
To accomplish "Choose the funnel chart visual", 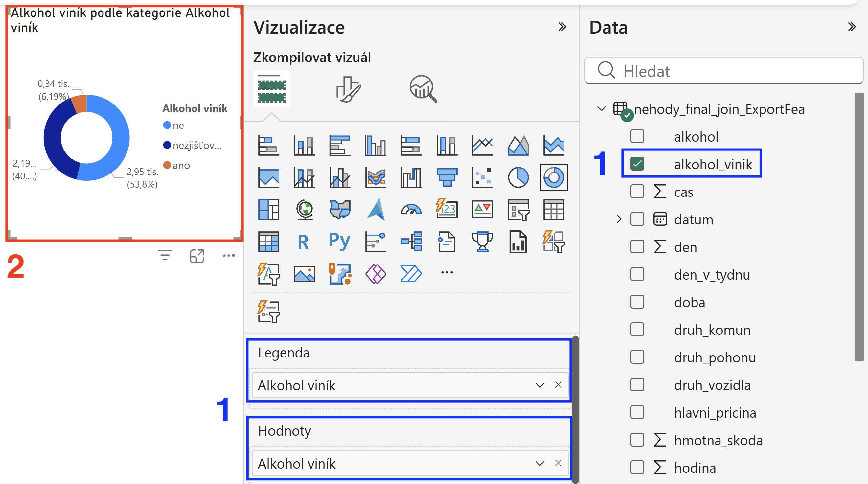I will 446,177.
